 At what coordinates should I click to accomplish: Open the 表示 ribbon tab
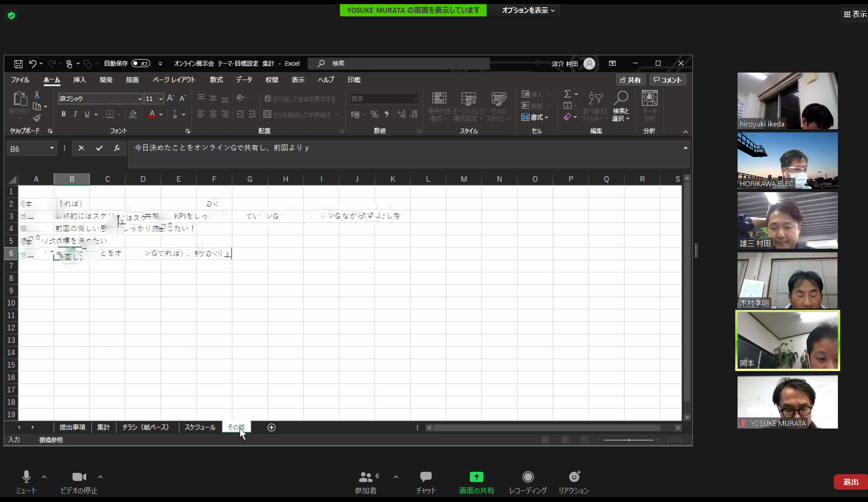point(298,80)
